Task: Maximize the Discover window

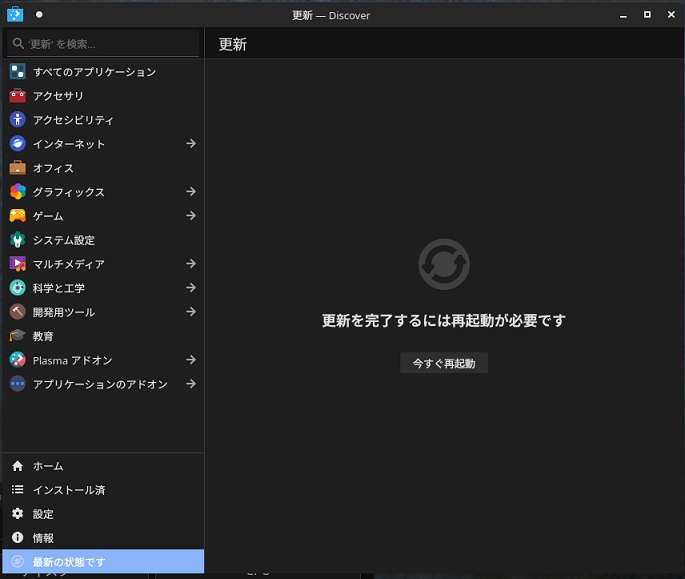Action: (647, 15)
